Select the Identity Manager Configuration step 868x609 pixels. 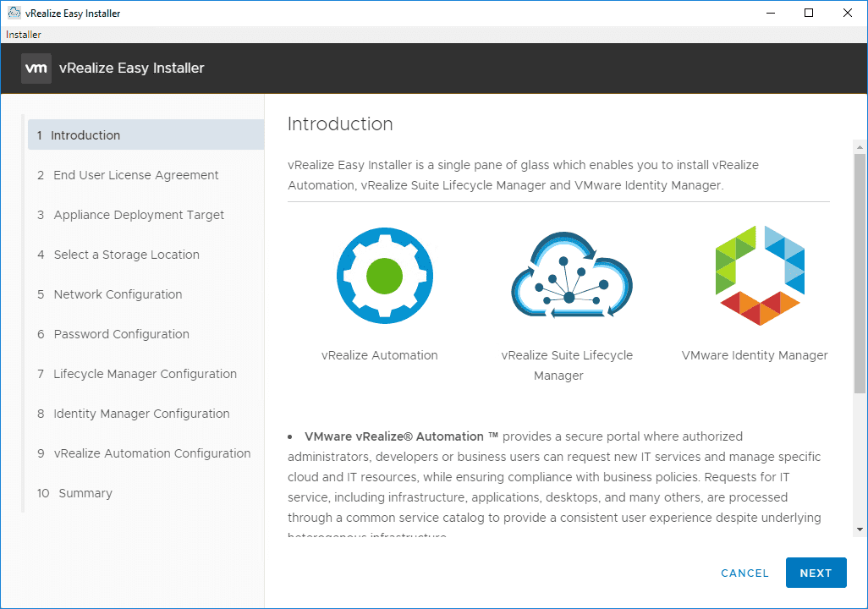(141, 413)
